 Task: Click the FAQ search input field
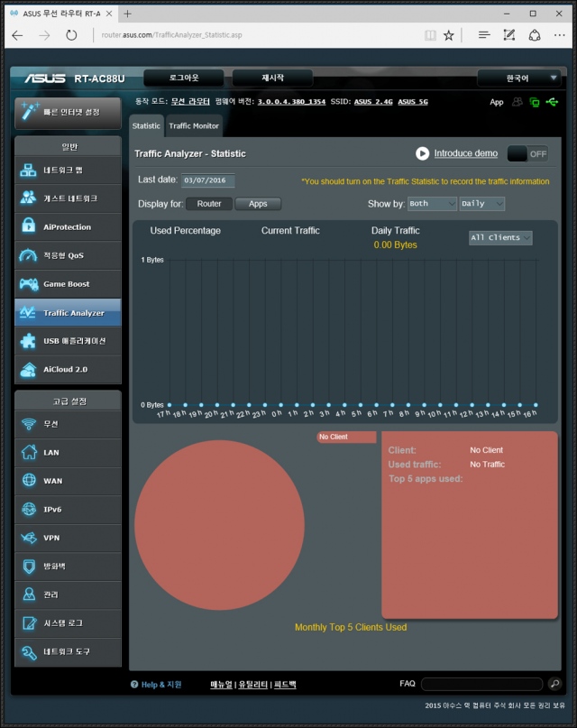point(482,684)
